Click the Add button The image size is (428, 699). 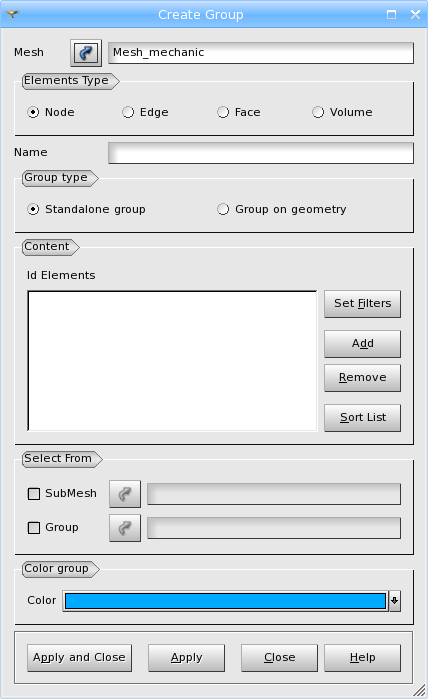[362, 344]
